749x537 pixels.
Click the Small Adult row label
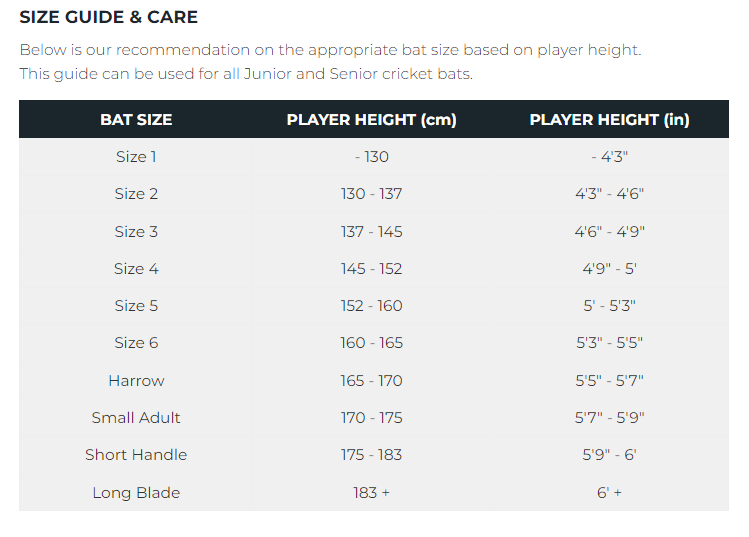[x=136, y=418]
